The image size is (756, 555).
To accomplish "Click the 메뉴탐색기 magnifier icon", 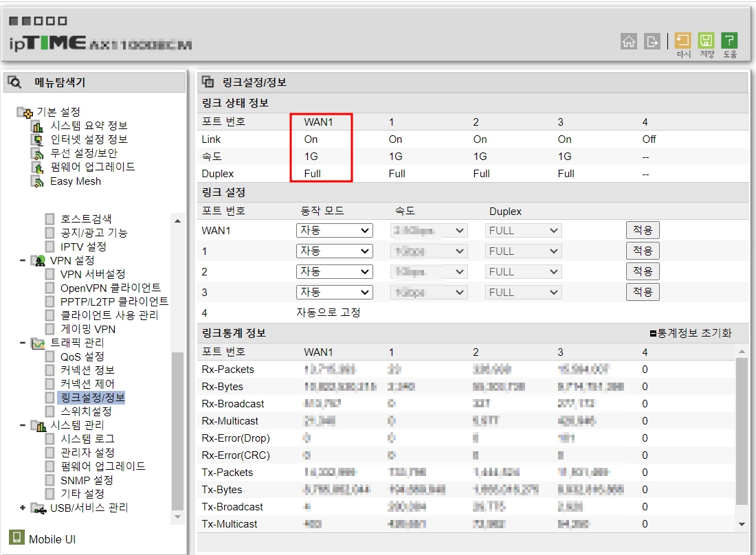I will coord(15,82).
